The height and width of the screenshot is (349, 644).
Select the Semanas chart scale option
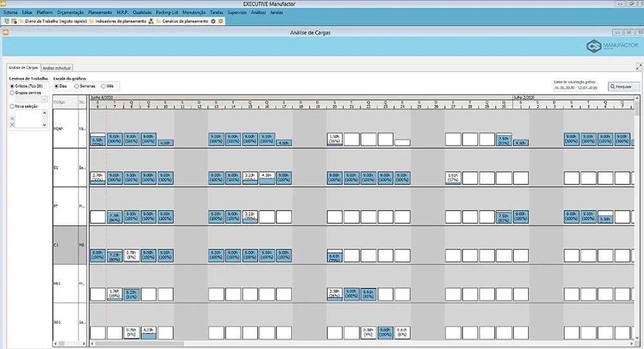tap(84, 86)
